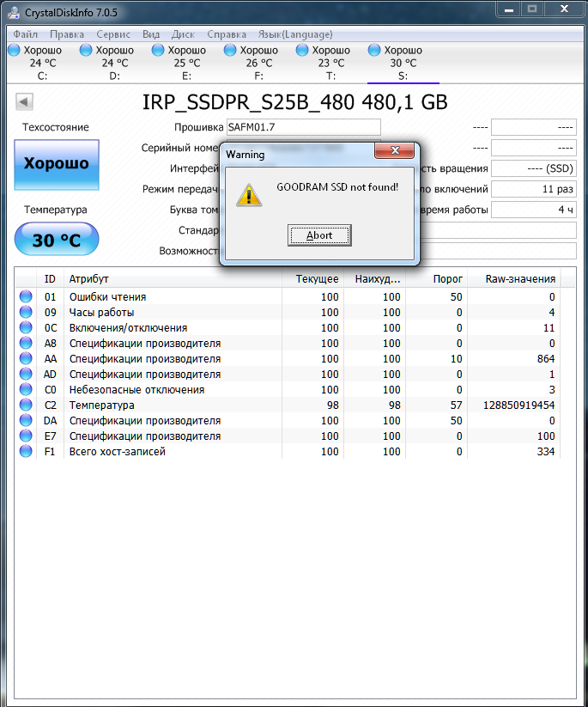
Task: Open the Справка menu
Action: point(227,34)
